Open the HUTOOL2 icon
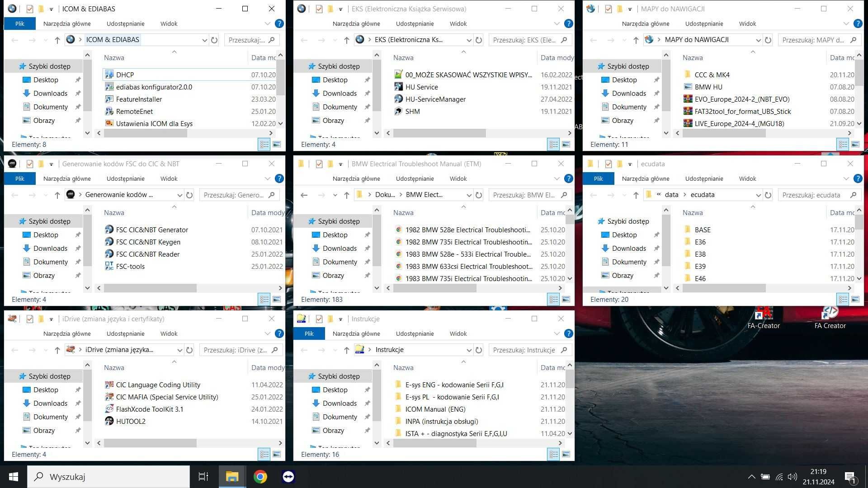 pyautogui.click(x=109, y=421)
